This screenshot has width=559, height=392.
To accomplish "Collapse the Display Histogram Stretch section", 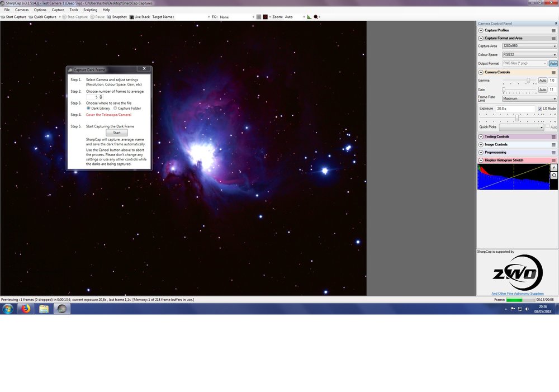I will click(x=481, y=160).
